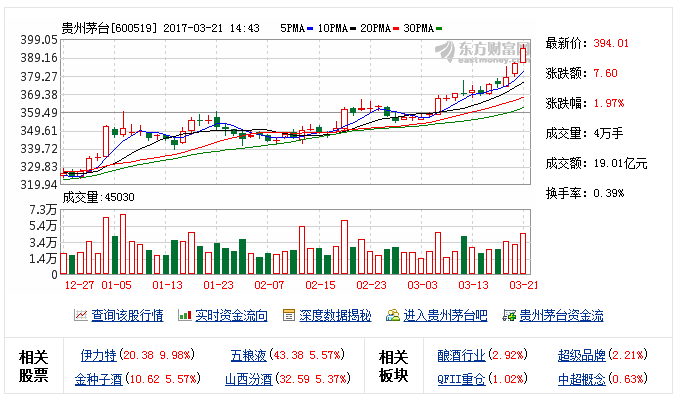Screen dimensions: 678x405
Task: Open the related stock 金种子酒
Action: [99, 379]
